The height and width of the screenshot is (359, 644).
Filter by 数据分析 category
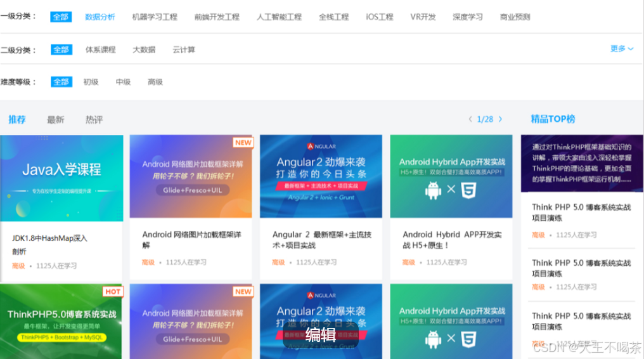click(x=100, y=17)
